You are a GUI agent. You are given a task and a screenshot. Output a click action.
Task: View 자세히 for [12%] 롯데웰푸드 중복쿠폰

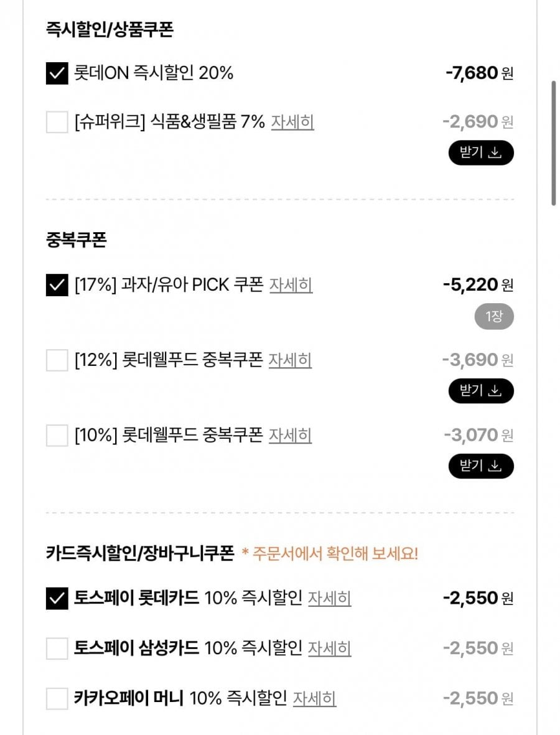pos(290,360)
